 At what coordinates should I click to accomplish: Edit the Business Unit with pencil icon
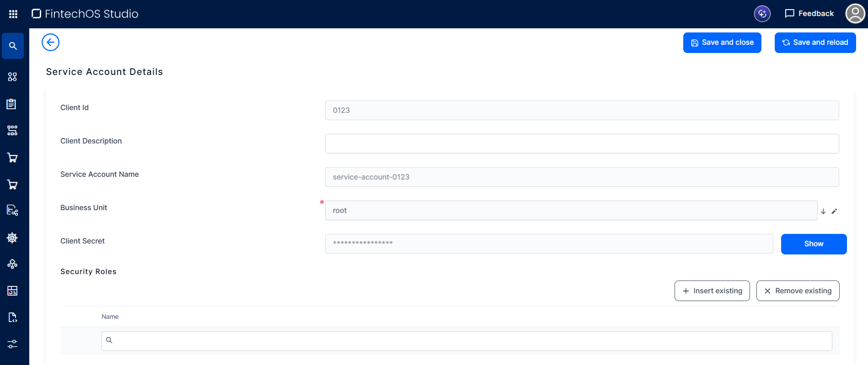tap(834, 211)
